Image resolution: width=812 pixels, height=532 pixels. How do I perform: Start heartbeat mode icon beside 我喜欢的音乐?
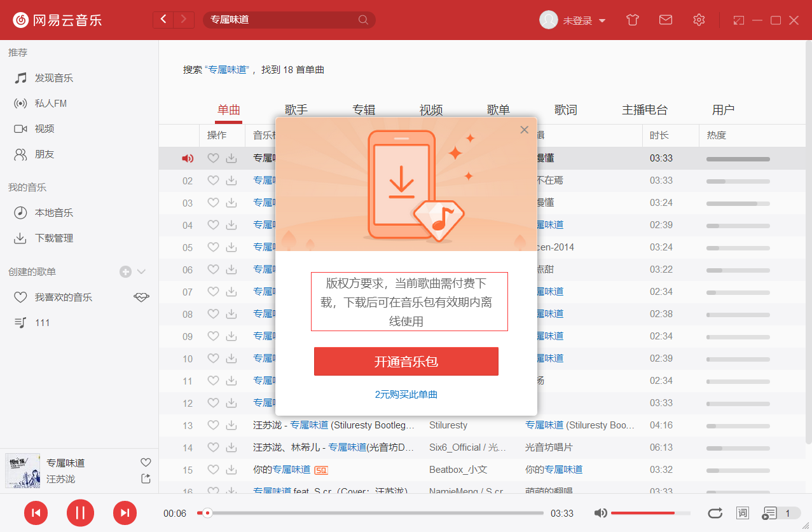click(141, 297)
